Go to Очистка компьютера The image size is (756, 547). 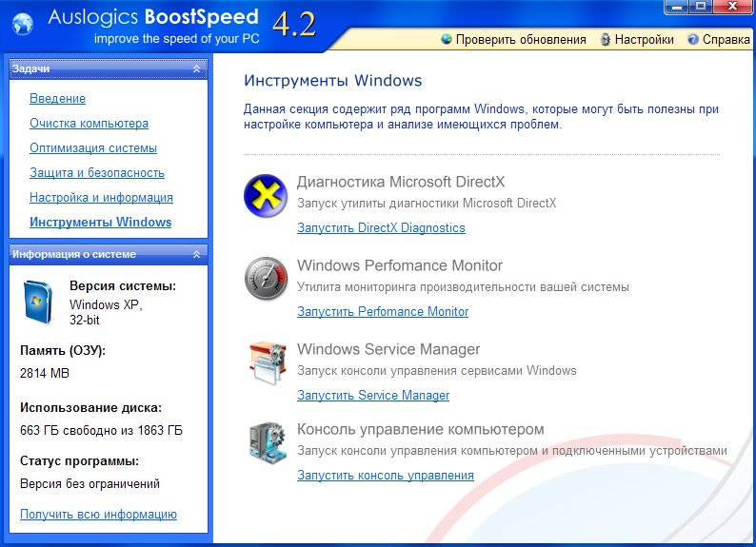[x=89, y=124]
